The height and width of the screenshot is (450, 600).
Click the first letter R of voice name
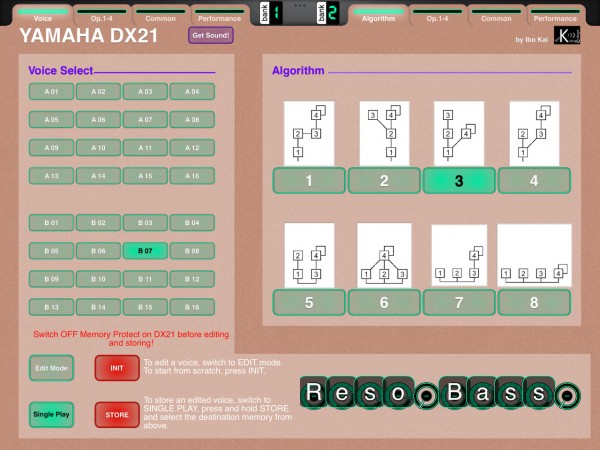(x=314, y=392)
